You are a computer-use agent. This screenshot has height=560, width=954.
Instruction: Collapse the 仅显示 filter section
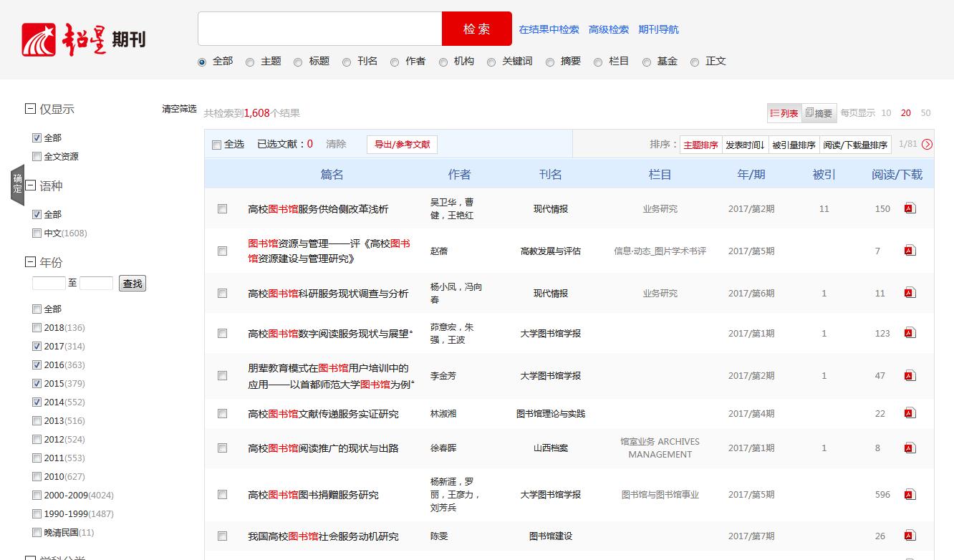(30, 109)
